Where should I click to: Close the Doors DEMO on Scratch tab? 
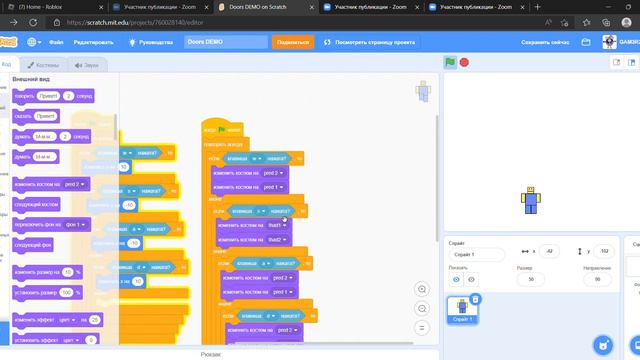click(x=312, y=7)
